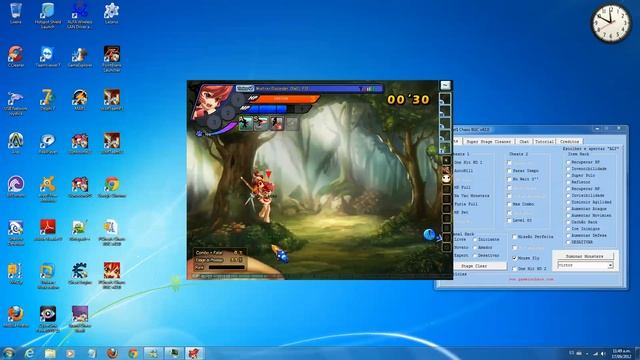This screenshot has height=360, width=640.
Task: Open Windows Media Player from the taskbar
Action: coord(71,353)
